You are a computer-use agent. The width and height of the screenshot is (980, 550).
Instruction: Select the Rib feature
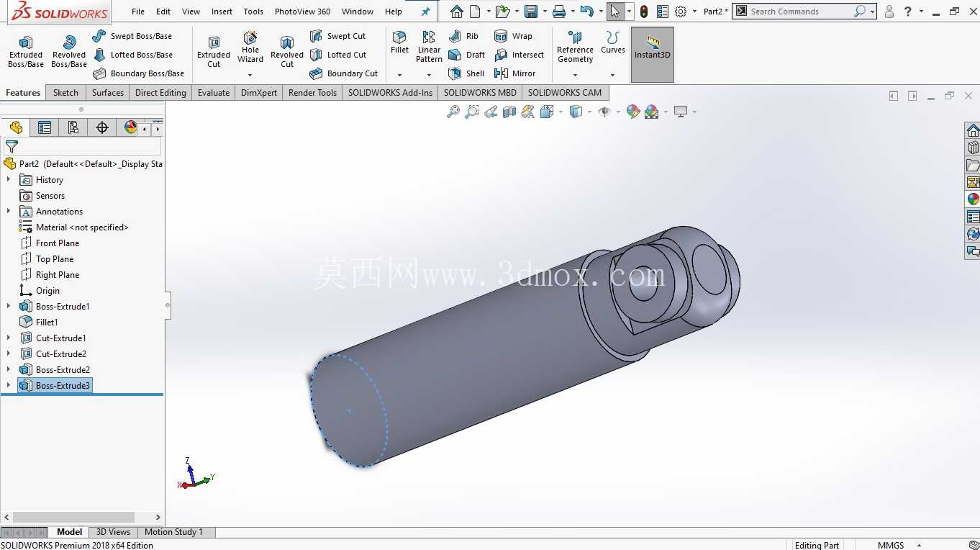[x=463, y=36]
